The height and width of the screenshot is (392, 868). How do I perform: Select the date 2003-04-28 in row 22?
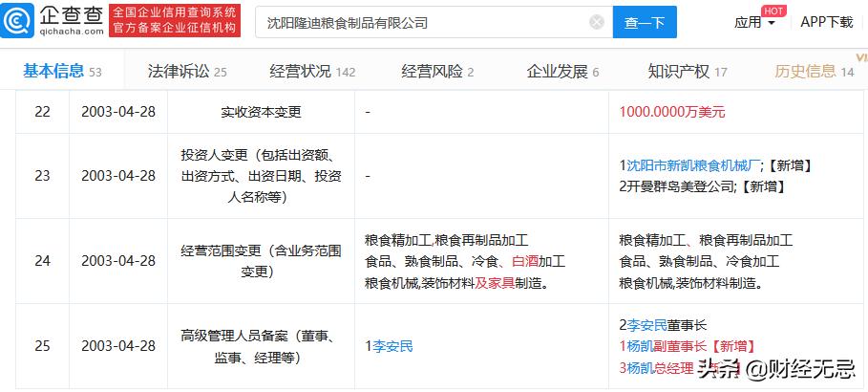click(x=118, y=112)
